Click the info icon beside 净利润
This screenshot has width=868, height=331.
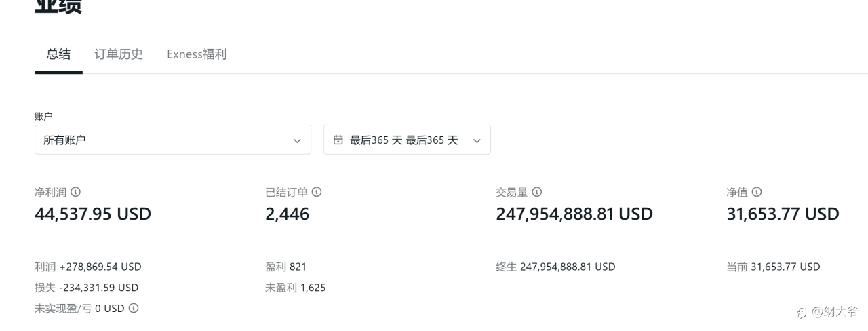pos(76,192)
